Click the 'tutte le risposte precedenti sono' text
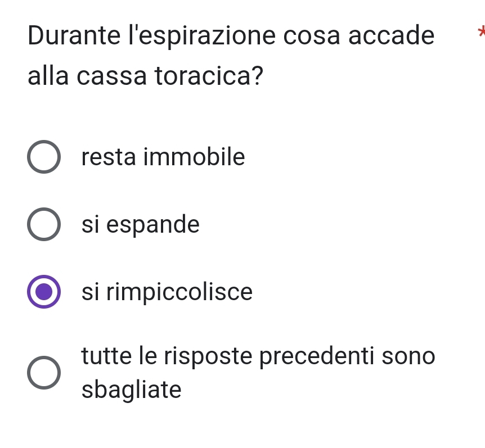485x448 pixels. tap(258, 356)
